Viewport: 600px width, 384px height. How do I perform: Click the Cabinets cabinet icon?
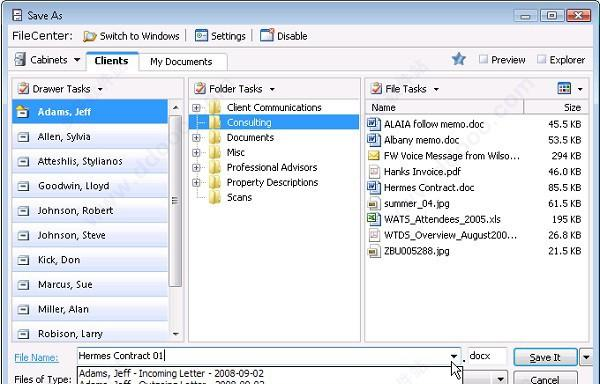tap(20, 60)
